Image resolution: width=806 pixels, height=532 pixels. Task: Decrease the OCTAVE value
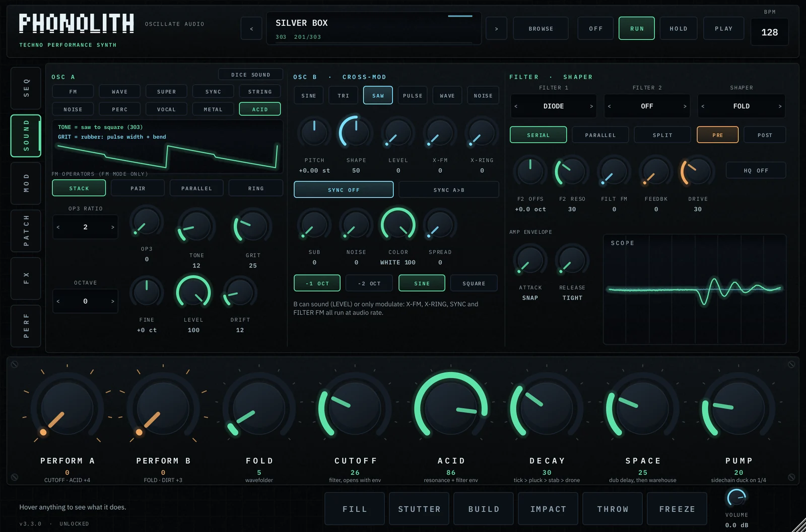tap(58, 301)
